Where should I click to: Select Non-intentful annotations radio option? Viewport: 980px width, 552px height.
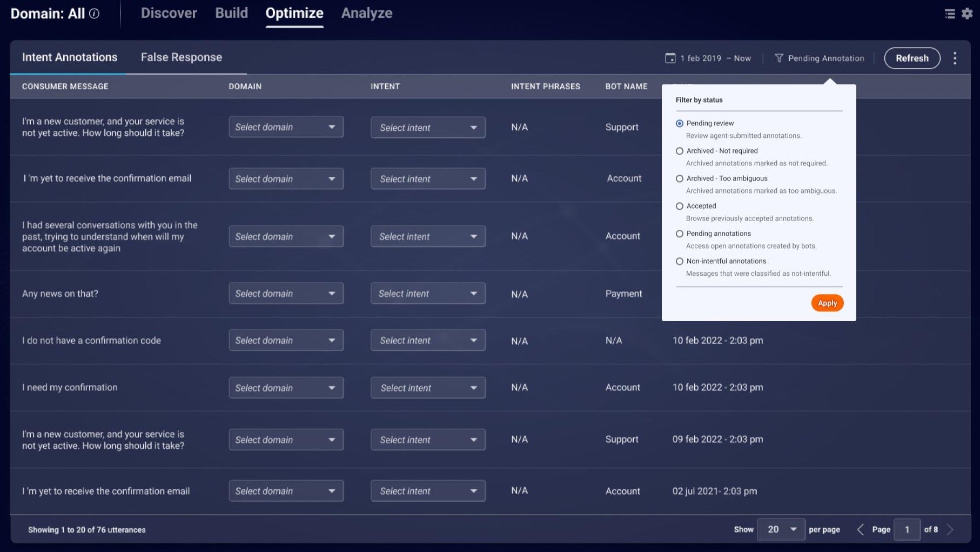coord(680,261)
